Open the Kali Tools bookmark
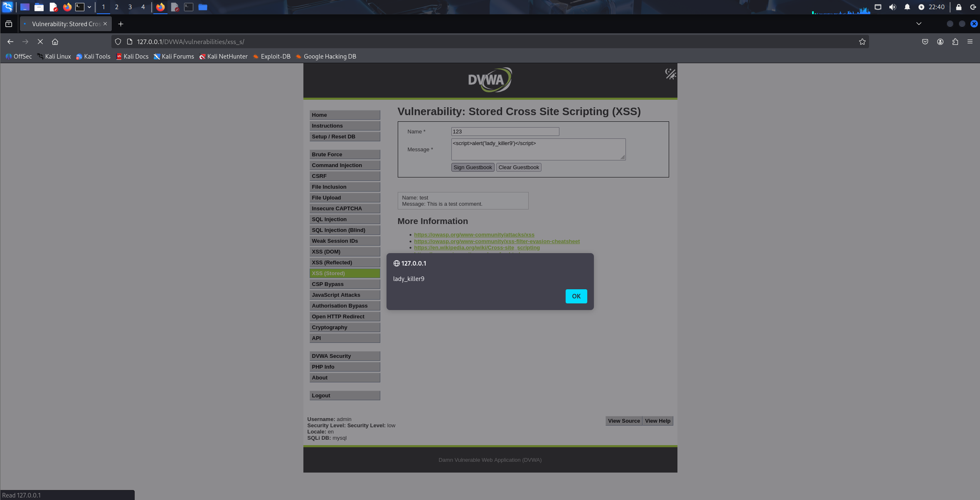 [x=93, y=57]
